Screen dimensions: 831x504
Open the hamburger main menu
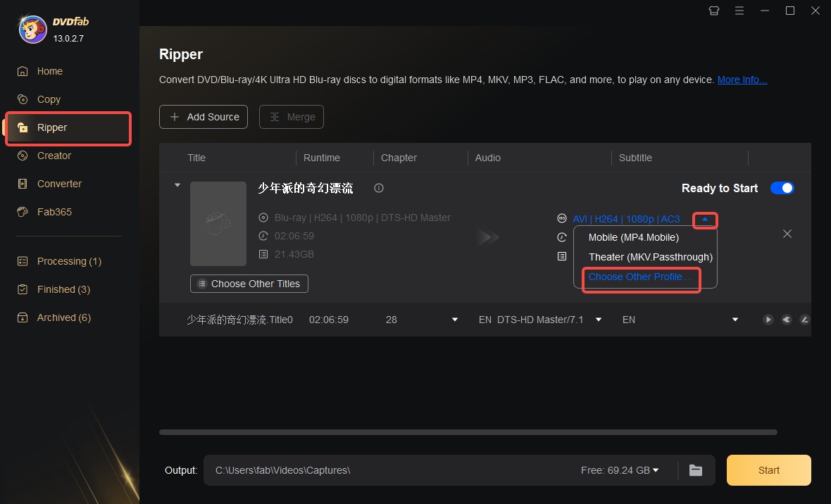[x=739, y=11]
